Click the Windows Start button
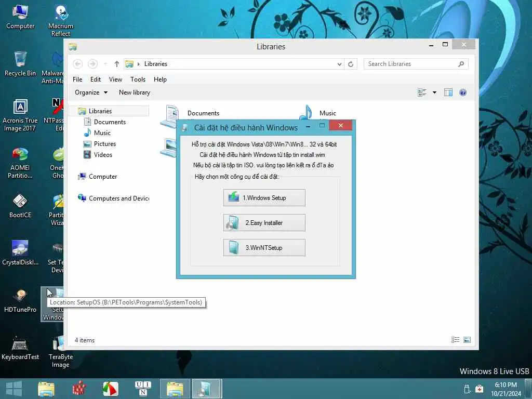 [x=14, y=389]
